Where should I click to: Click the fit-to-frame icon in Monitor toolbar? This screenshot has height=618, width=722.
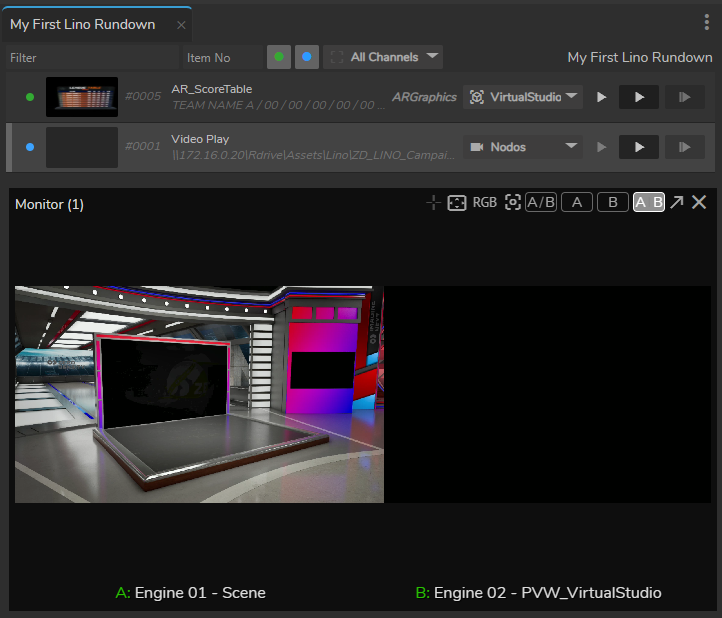tap(457, 203)
